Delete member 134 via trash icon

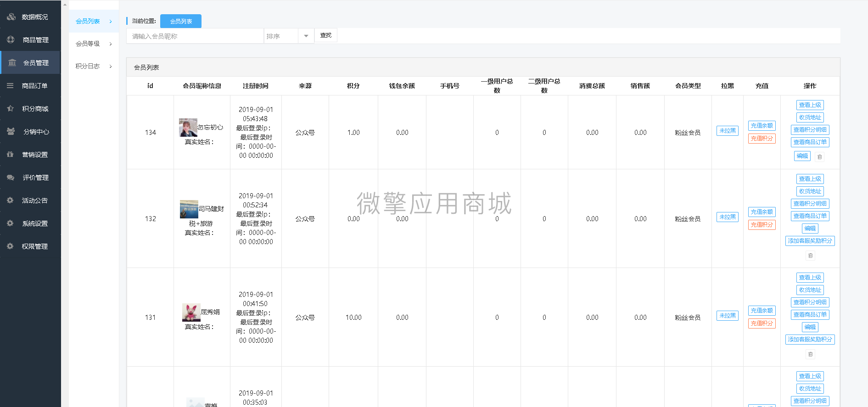[x=819, y=157]
